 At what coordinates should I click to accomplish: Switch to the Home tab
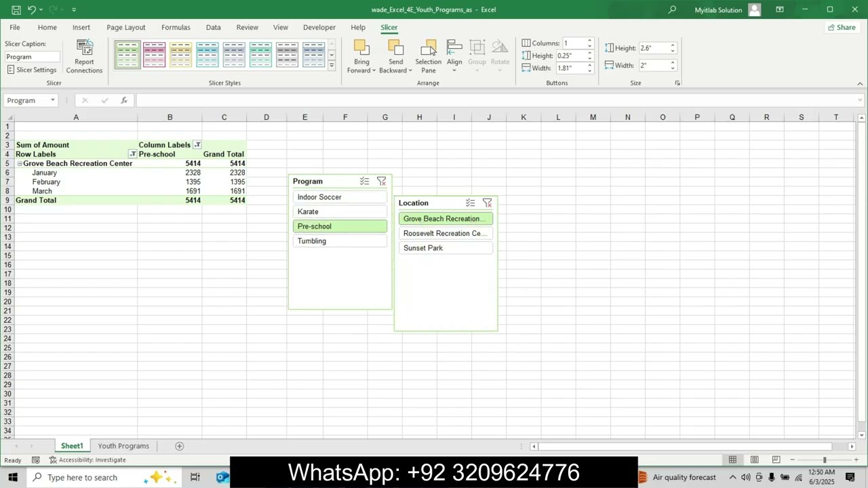[47, 27]
